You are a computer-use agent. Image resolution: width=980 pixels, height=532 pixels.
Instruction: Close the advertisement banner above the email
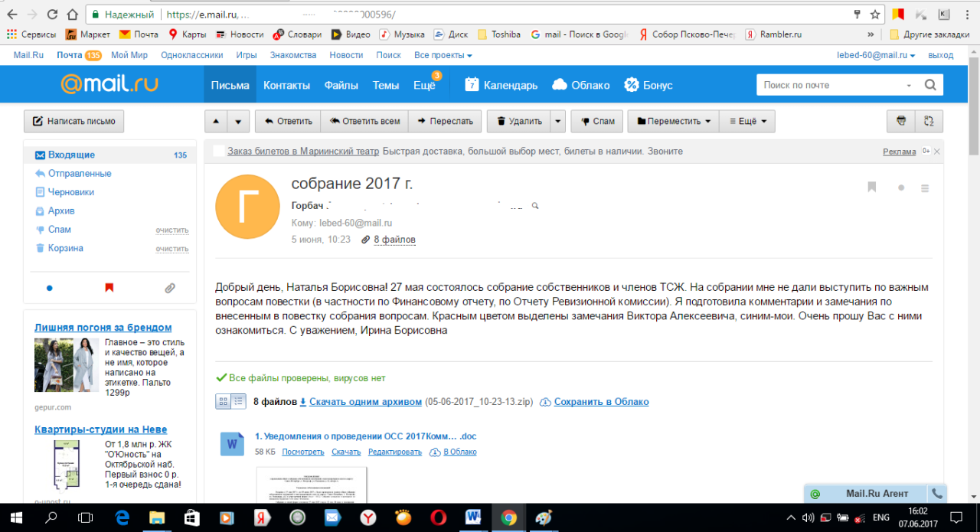point(937,152)
